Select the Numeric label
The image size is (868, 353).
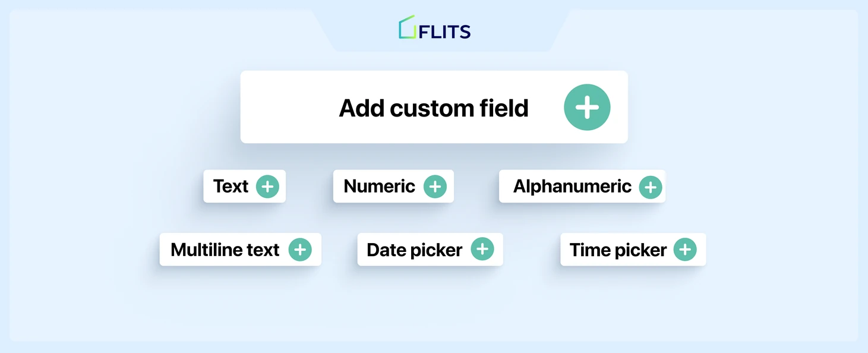click(x=379, y=186)
